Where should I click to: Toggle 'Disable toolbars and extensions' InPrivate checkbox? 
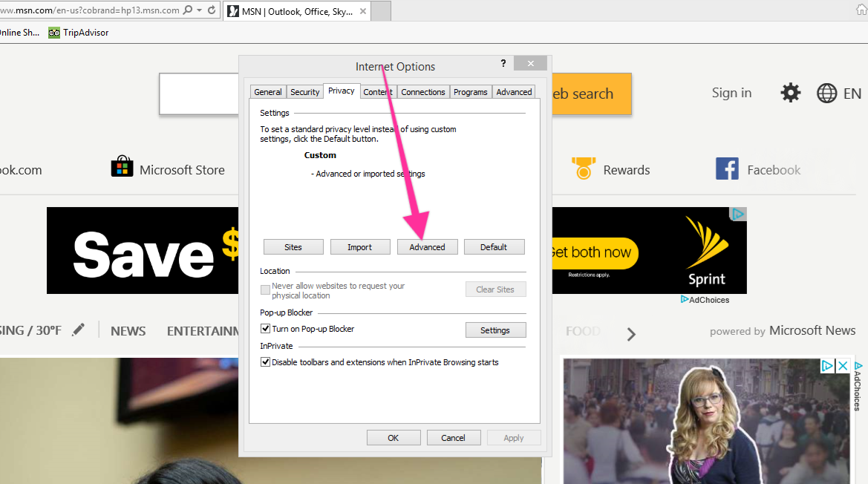[265, 362]
